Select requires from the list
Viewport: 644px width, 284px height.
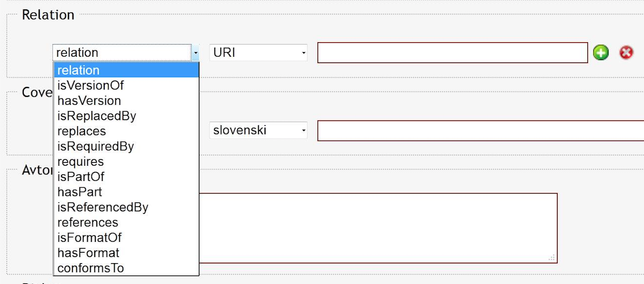coord(81,162)
